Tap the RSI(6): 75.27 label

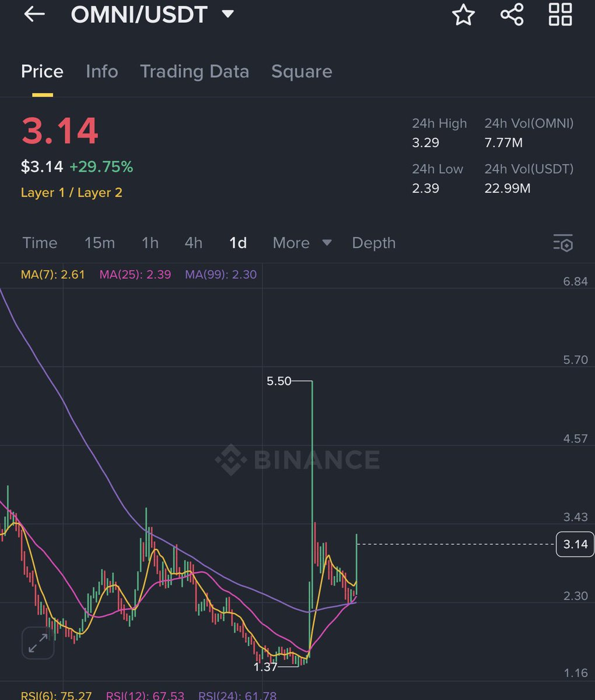(x=57, y=695)
